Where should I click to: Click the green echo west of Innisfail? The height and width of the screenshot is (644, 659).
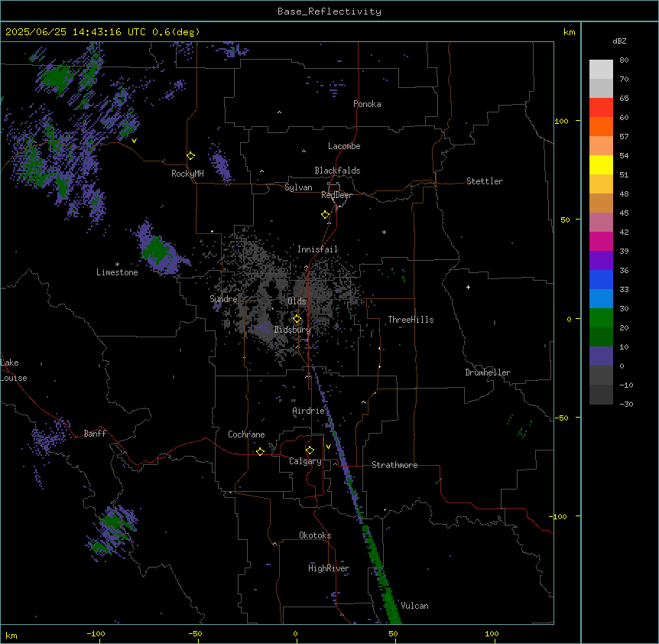pyautogui.click(x=155, y=249)
